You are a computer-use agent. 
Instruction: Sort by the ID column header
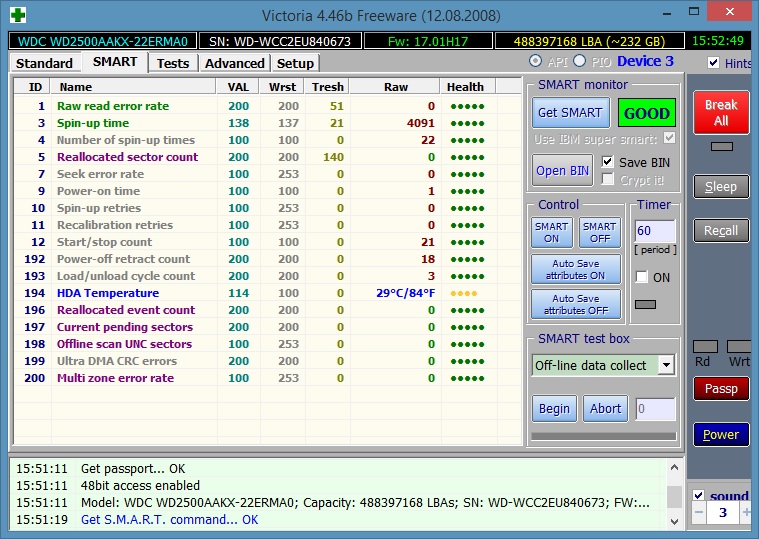pos(33,87)
